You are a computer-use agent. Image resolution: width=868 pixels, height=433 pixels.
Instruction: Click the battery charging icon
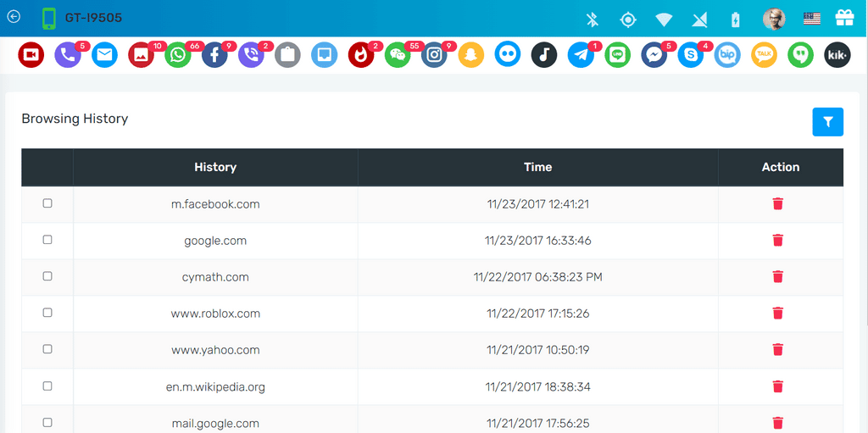tap(735, 20)
